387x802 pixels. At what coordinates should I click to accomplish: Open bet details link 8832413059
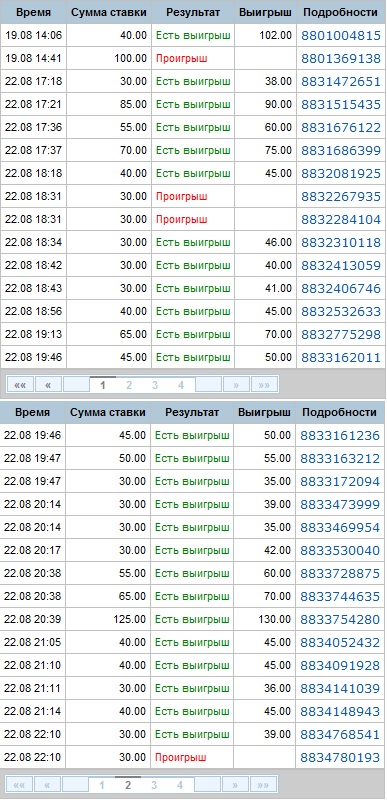coord(341,265)
